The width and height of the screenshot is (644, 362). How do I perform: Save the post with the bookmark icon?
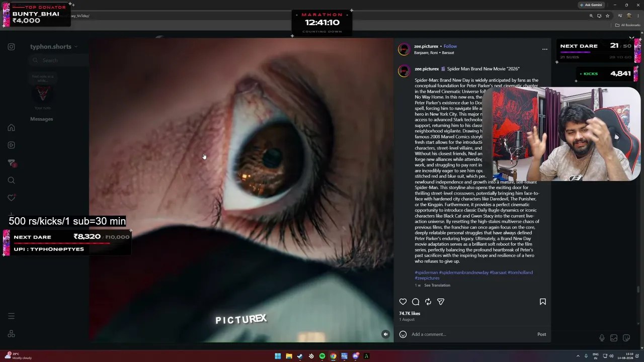543,302
